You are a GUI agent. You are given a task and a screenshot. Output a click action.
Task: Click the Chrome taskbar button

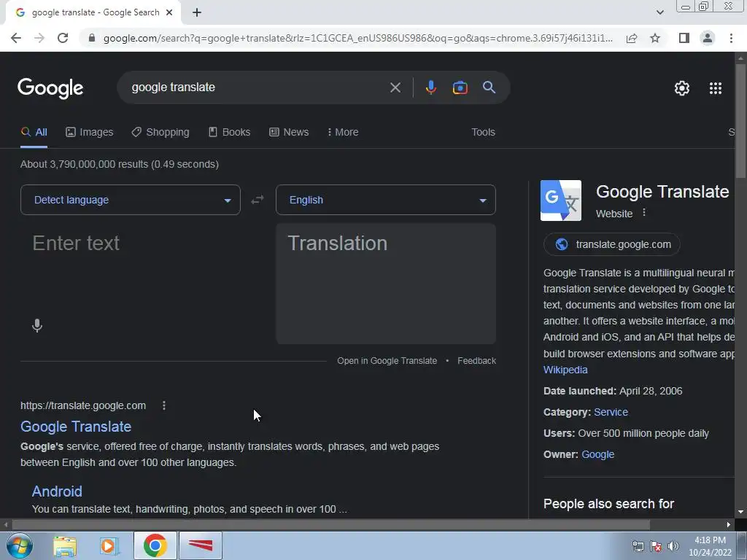[155, 545]
